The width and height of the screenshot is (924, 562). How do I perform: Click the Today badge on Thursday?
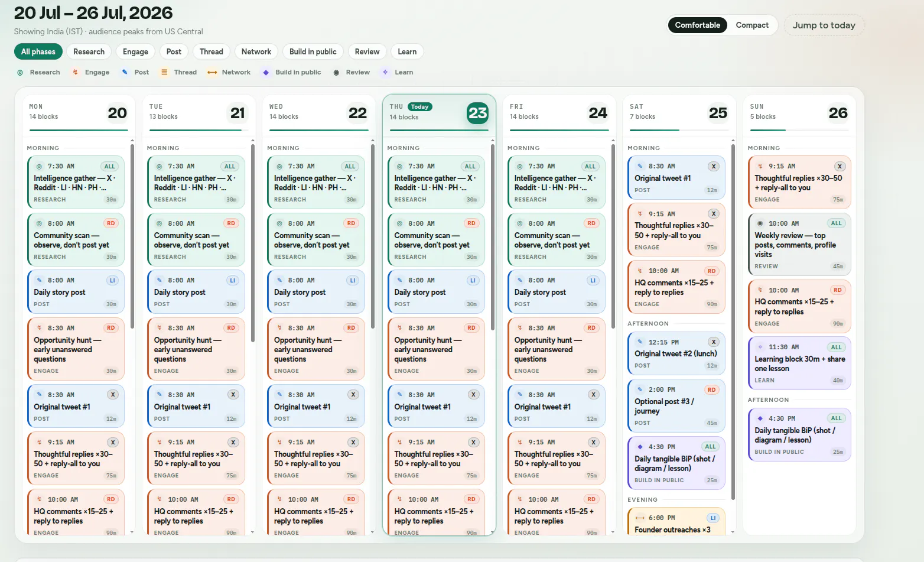point(419,107)
